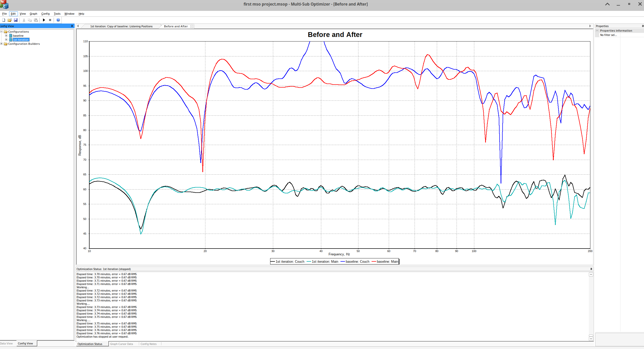
Task: Open the File menu
Action: point(4,14)
